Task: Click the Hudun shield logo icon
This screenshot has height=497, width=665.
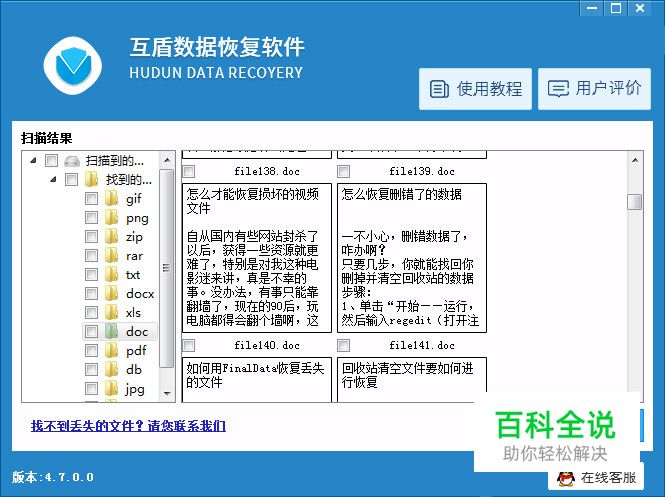Action: coord(73,65)
